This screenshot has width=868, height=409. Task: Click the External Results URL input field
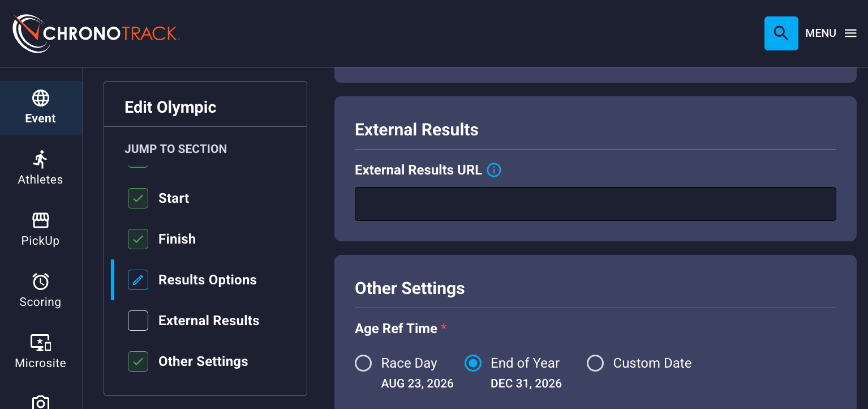[x=595, y=204]
